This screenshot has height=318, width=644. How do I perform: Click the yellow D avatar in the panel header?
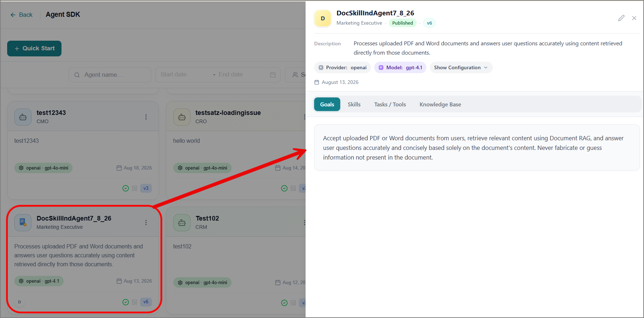(323, 18)
